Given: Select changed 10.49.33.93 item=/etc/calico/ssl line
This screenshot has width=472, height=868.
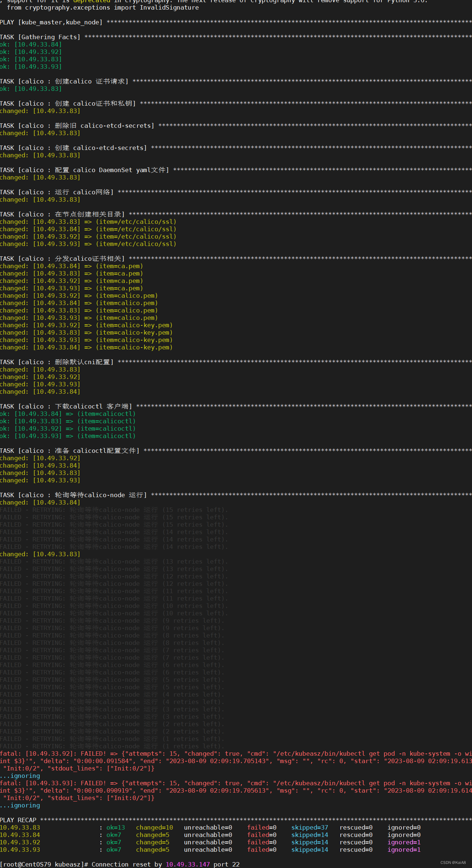Looking at the screenshot, I should [88, 244].
